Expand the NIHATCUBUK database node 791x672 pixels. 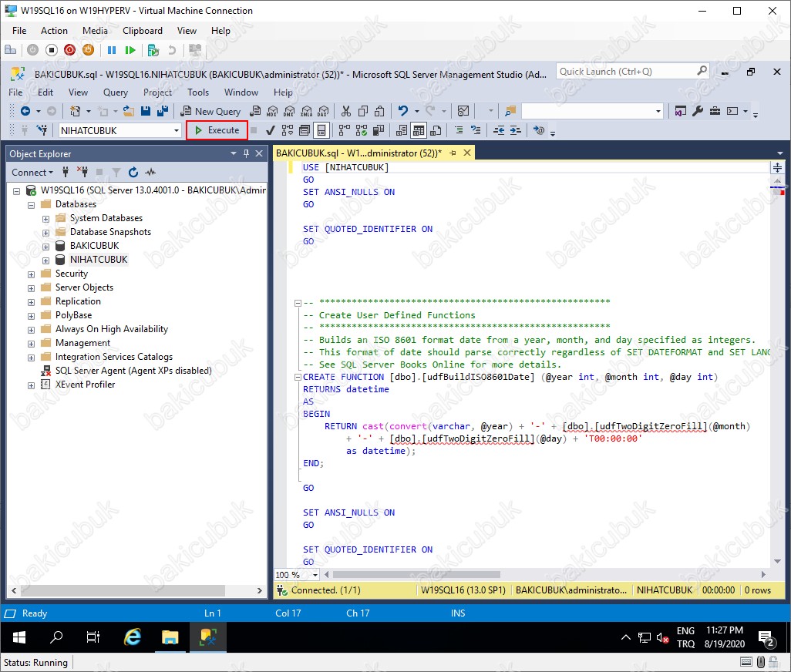pyautogui.click(x=46, y=260)
